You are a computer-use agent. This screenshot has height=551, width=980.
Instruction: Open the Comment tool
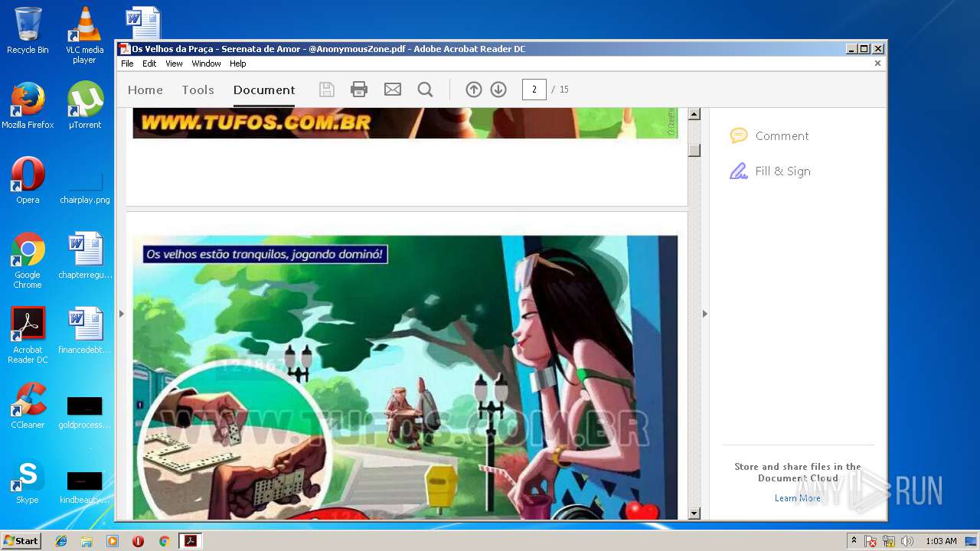pyautogui.click(x=769, y=135)
